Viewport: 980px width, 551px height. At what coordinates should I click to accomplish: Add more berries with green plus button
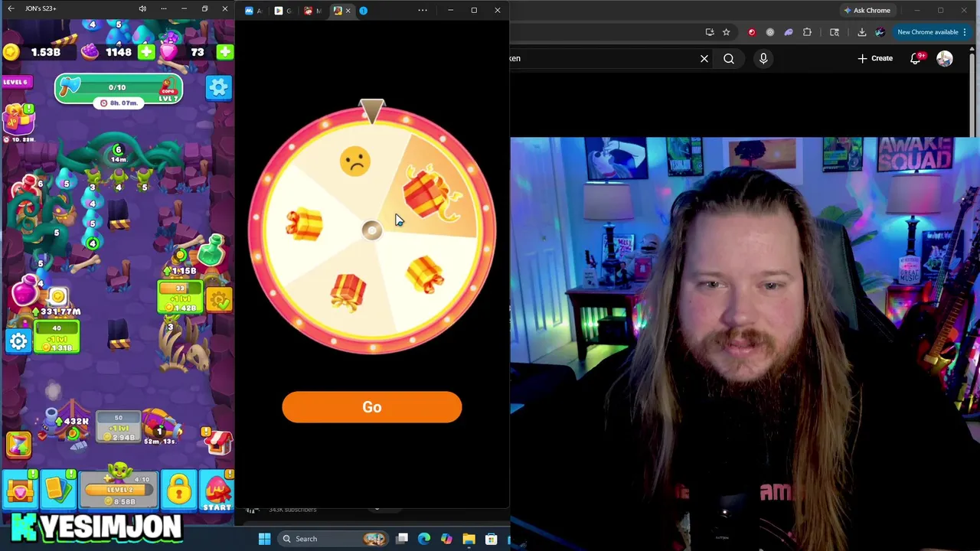pyautogui.click(x=146, y=52)
